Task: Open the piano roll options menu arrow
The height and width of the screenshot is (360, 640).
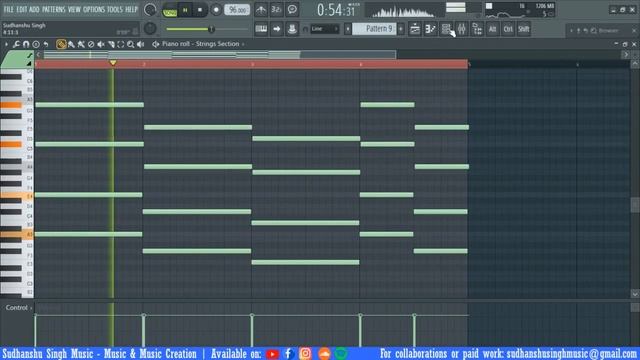Action: pyautogui.click(x=6, y=44)
